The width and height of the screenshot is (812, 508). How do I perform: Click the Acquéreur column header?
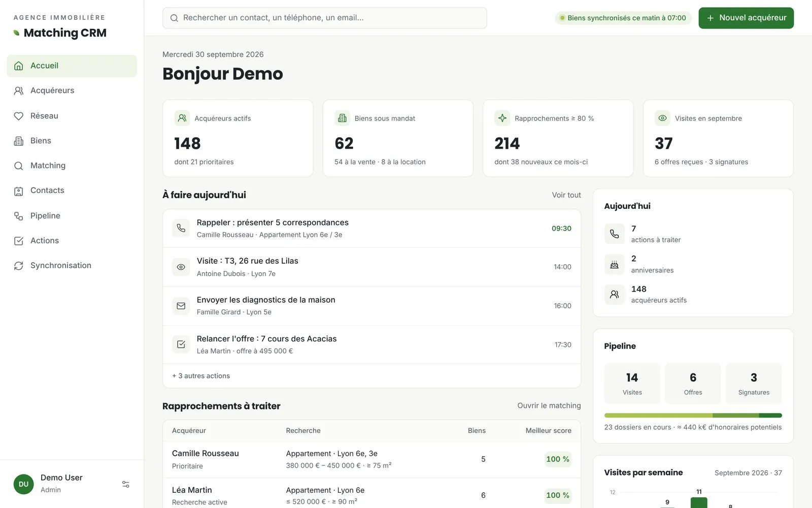[189, 431]
